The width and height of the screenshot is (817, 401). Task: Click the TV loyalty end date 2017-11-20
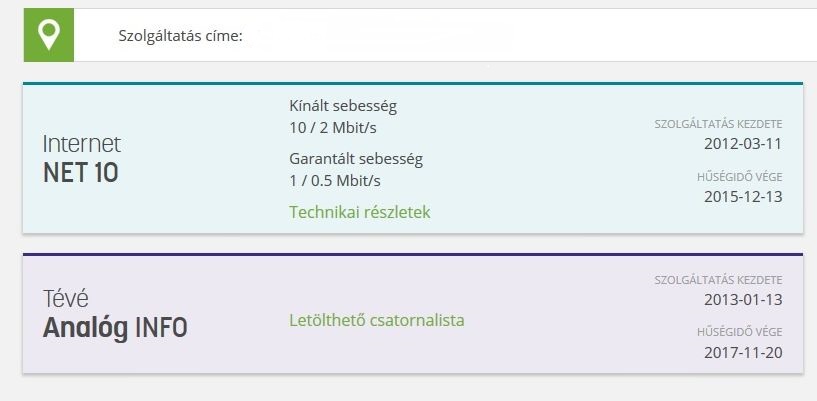click(x=743, y=352)
